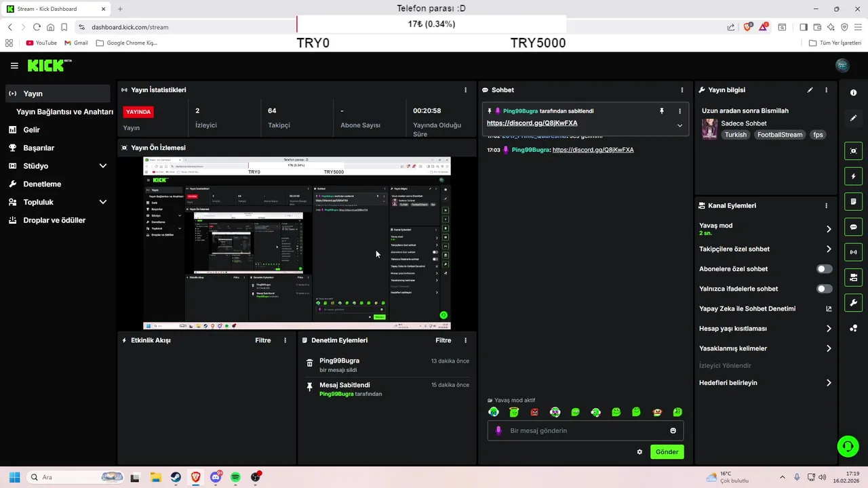Image resolution: width=868 pixels, height=488 pixels.
Task: Open the pinned message three-dot options
Action: pyautogui.click(x=679, y=110)
